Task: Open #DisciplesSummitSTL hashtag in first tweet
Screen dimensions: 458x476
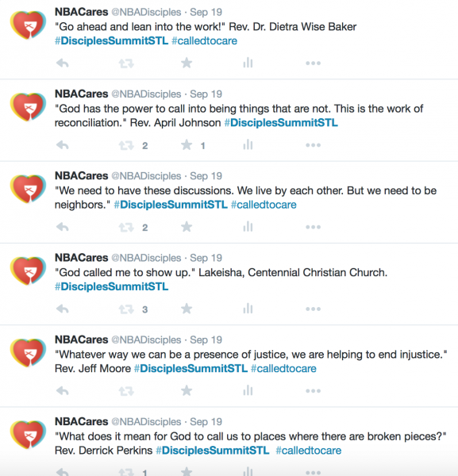Action: (x=111, y=40)
